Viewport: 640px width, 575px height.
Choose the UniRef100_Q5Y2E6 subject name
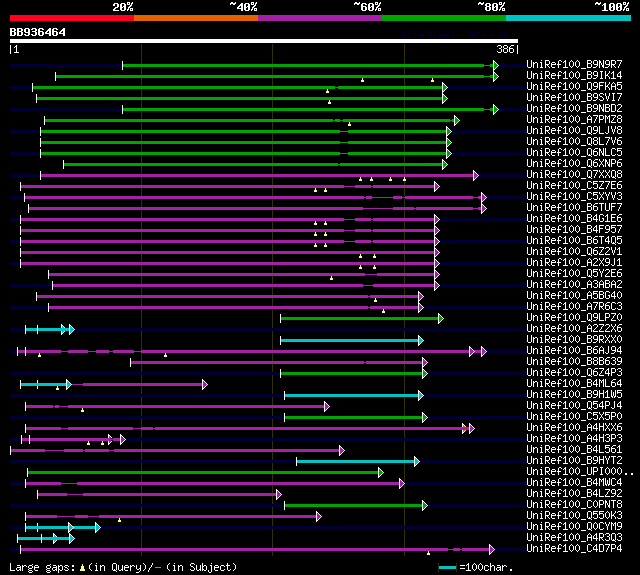coord(574,274)
